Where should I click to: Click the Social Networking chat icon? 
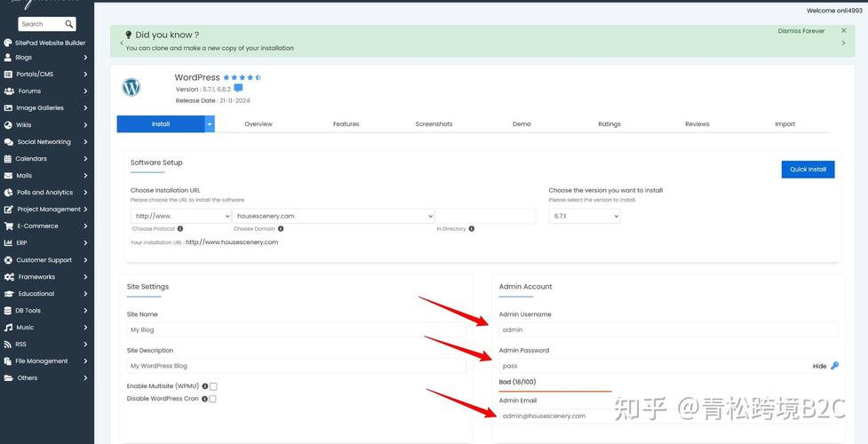pos(8,142)
